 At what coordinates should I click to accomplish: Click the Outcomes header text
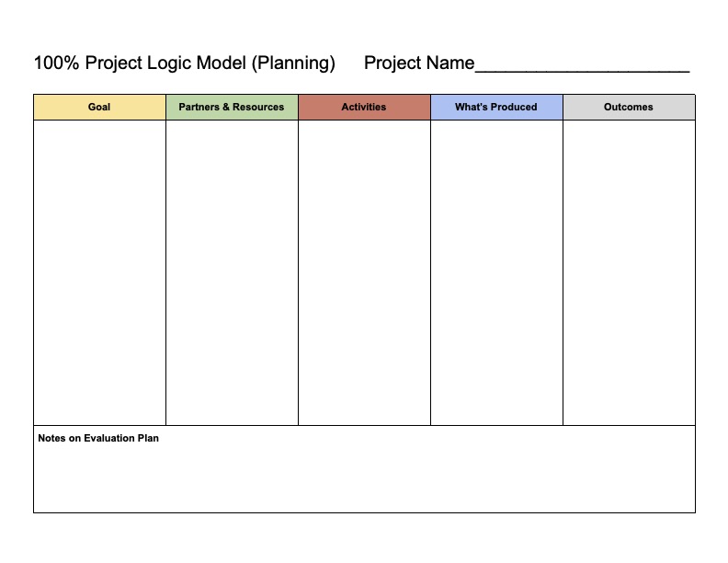coord(628,107)
